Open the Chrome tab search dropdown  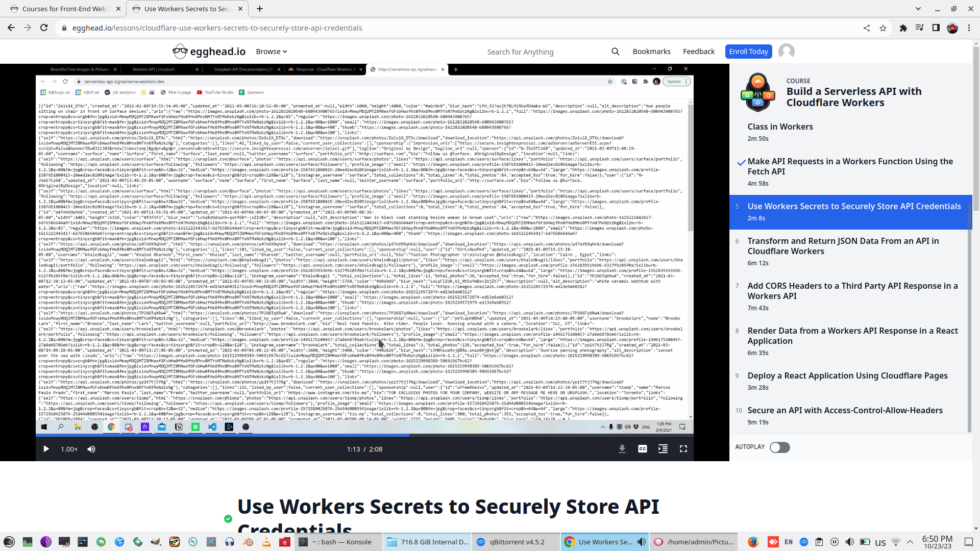[x=918, y=9]
